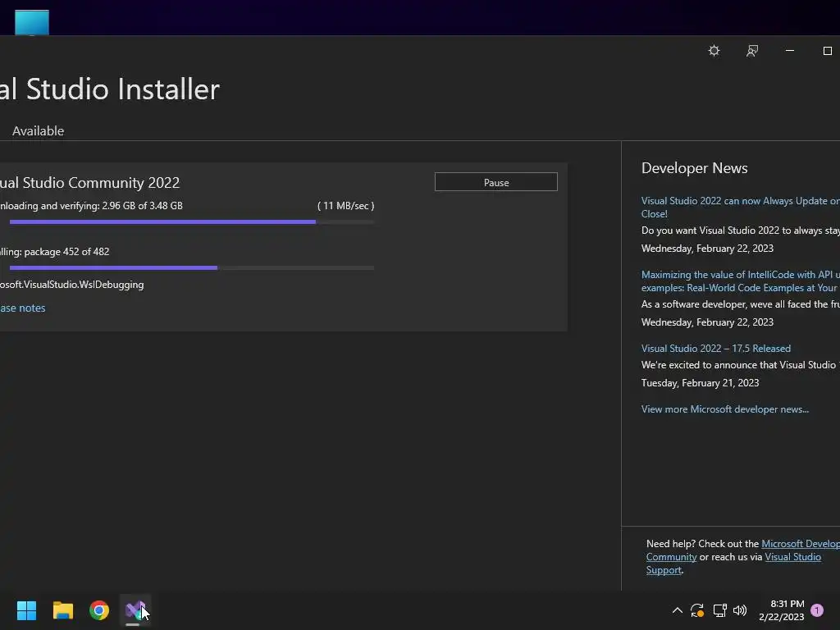Switch to the Available tab

(38, 130)
